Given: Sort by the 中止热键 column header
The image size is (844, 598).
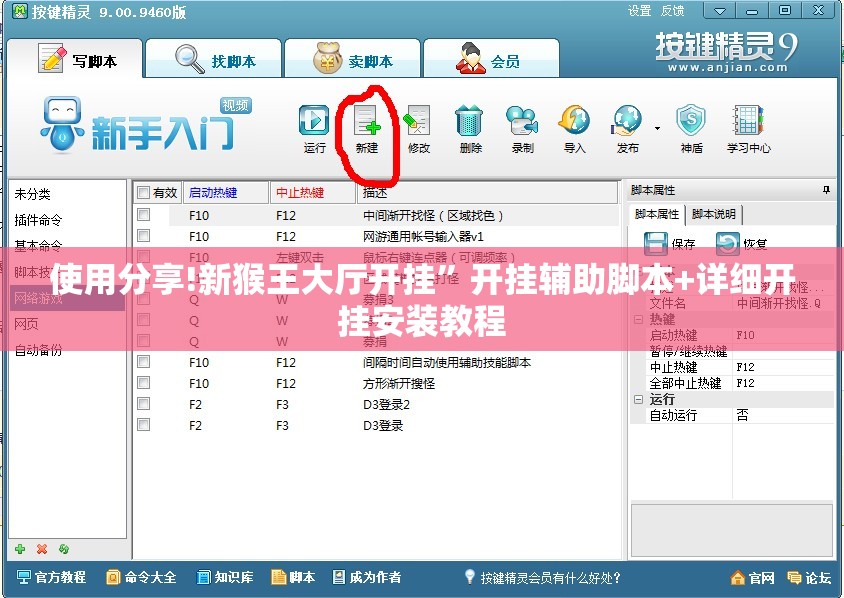Looking at the screenshot, I should coord(312,193).
